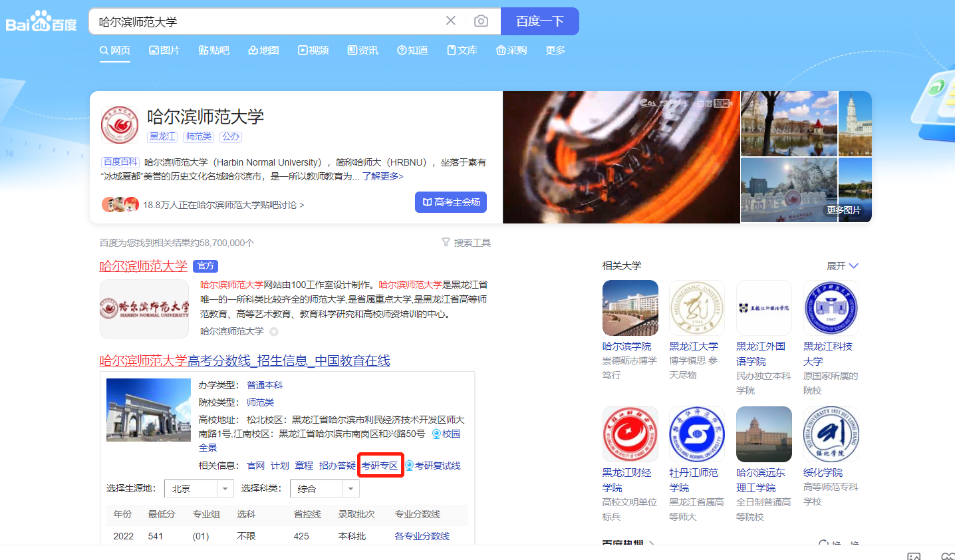
Task: Open the 牡丹江师范学院 text link
Action: click(694, 480)
